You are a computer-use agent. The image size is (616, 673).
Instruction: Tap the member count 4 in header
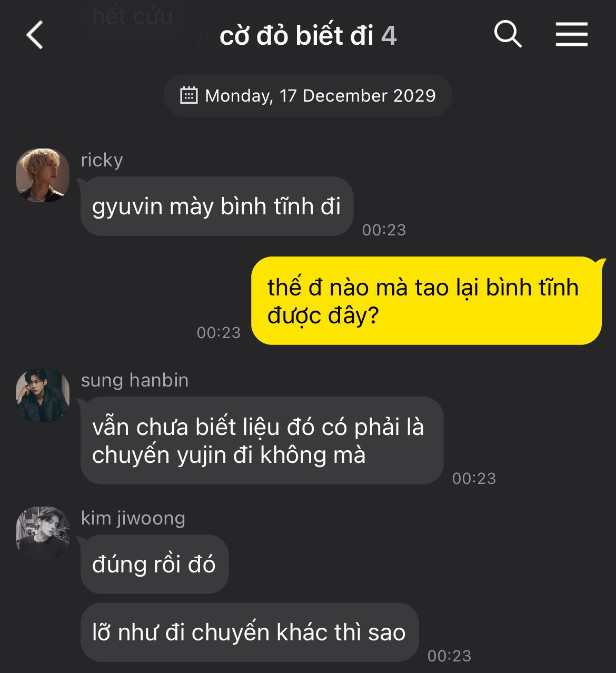click(x=389, y=36)
